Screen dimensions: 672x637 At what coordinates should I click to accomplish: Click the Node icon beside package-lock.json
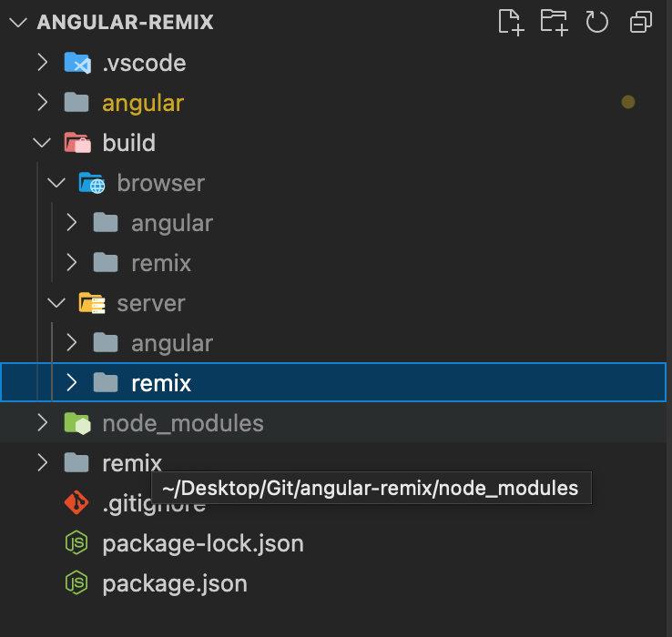[76, 542]
